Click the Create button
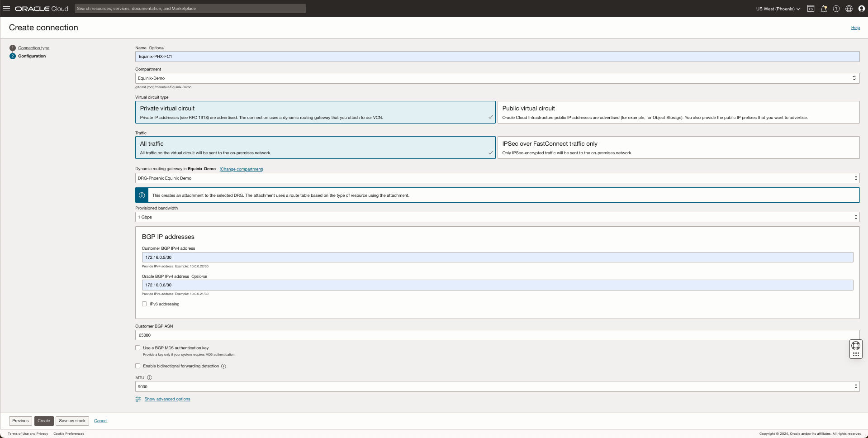Image resolution: width=868 pixels, height=438 pixels. 43,420
